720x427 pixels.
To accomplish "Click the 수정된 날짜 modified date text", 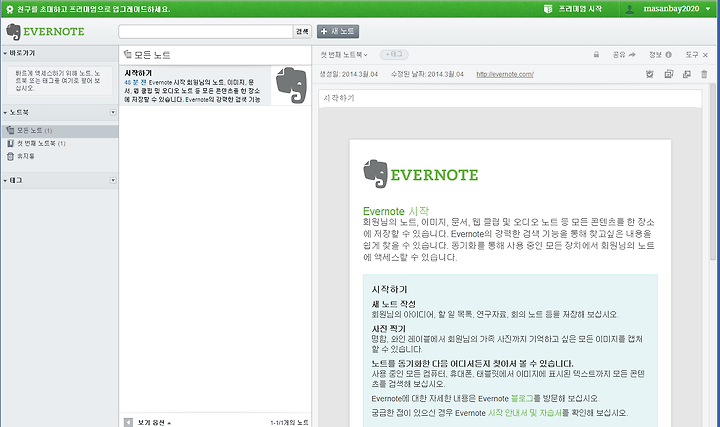I will pos(428,74).
